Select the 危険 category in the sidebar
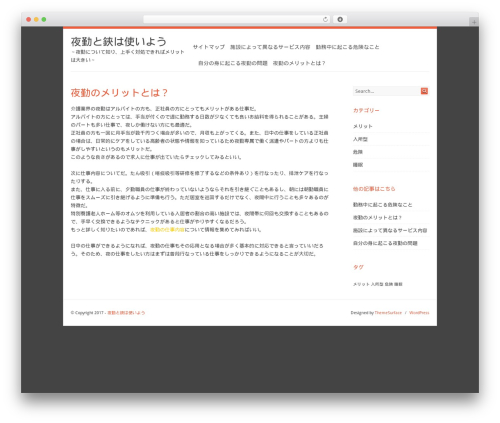The width and height of the screenshot is (500, 423). click(358, 152)
